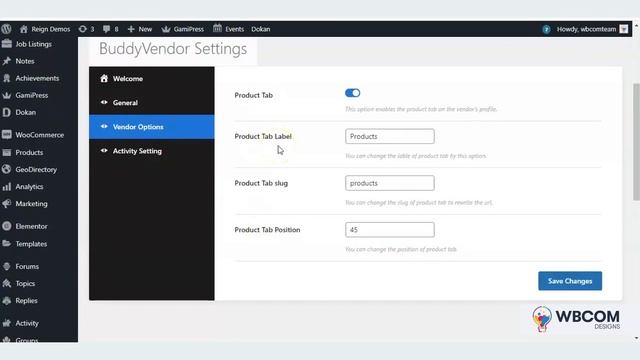The height and width of the screenshot is (360, 640).
Task: Open the Activity Setting tab
Action: pos(151,151)
